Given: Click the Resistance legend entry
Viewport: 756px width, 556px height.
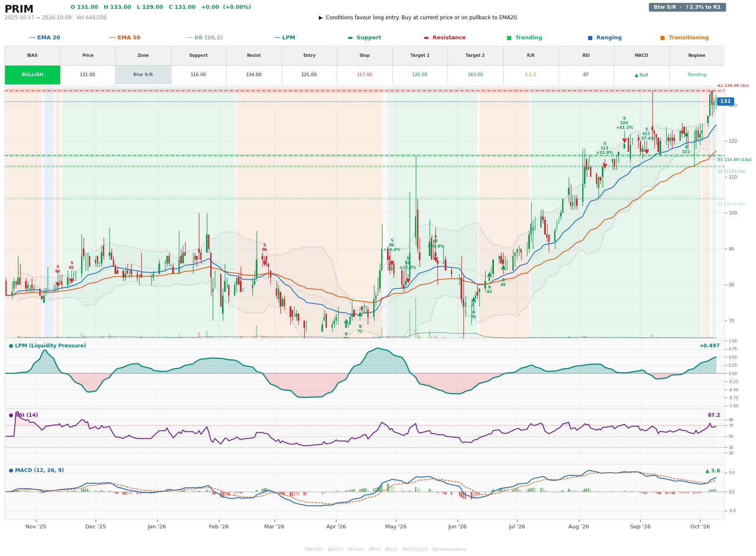Looking at the screenshot, I should [445, 38].
